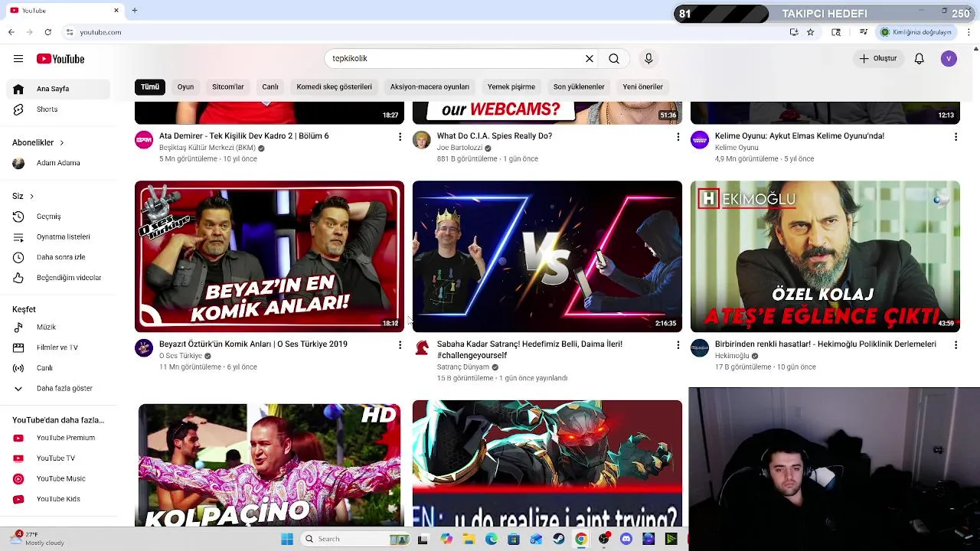The width and height of the screenshot is (980, 551).
Task: Expand the Abonelikler section chevron
Action: pos(62,142)
